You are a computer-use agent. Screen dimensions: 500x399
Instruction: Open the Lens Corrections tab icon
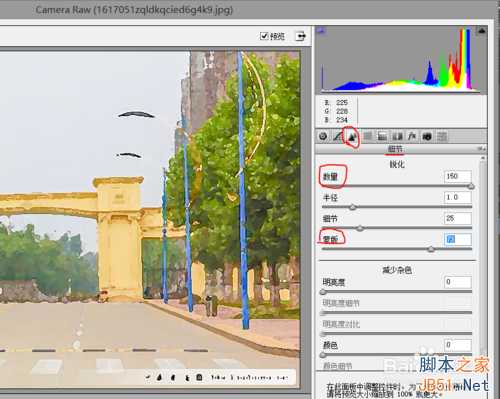(397, 136)
